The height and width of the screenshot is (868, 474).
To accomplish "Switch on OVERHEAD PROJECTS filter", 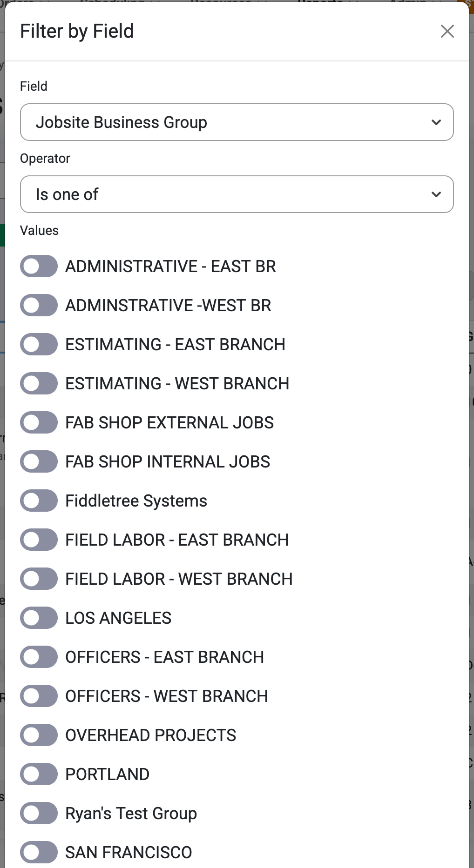I will [x=39, y=735].
